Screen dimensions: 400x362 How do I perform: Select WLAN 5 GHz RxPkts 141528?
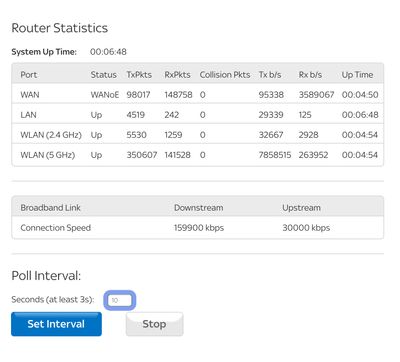(x=177, y=155)
